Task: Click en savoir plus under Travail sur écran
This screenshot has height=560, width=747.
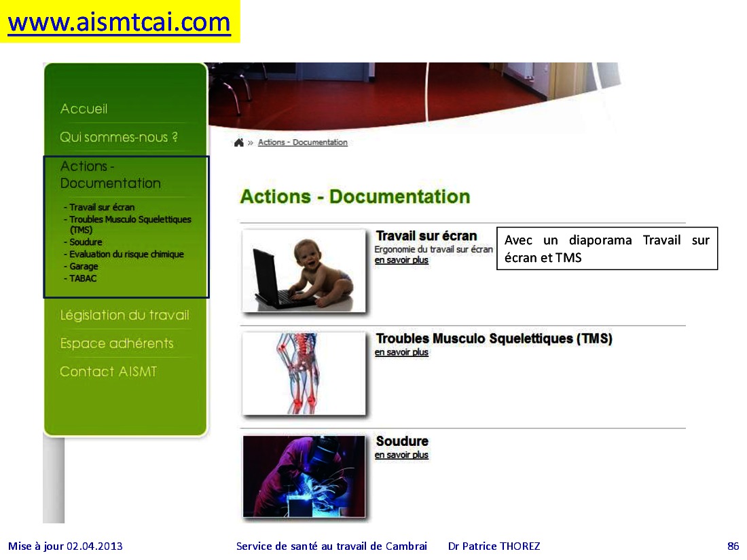Action: coord(401,261)
